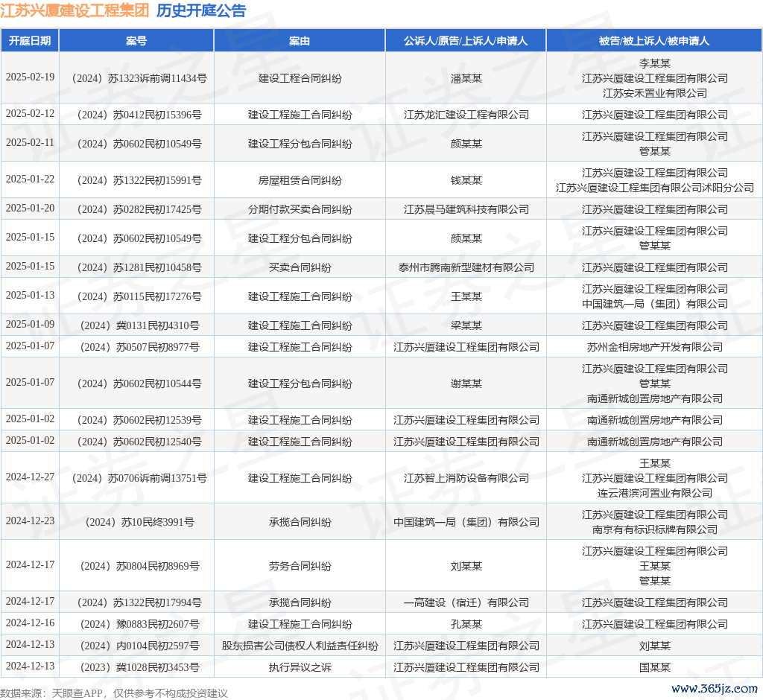Select the date 2024-12-27

pos(30,477)
